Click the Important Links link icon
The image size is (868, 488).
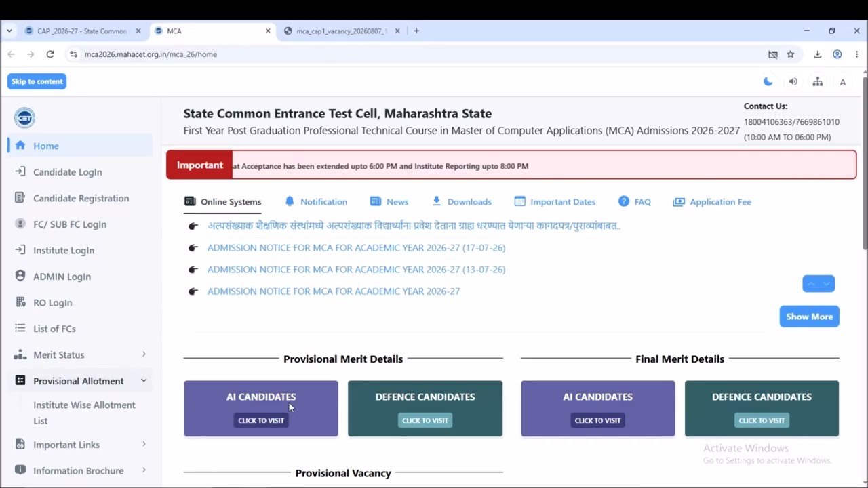coord(20,445)
